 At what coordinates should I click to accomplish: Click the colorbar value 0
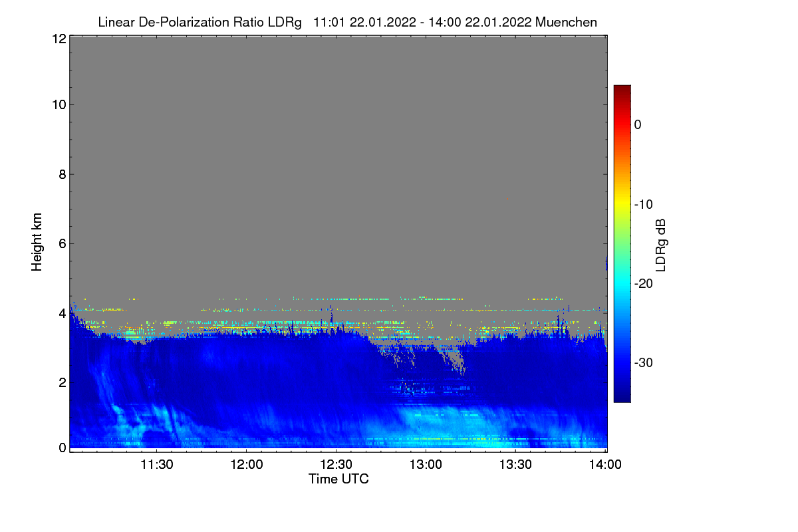click(638, 124)
